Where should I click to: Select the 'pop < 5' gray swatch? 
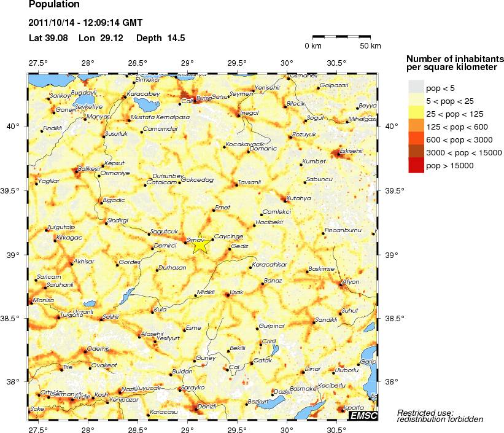coord(416,88)
